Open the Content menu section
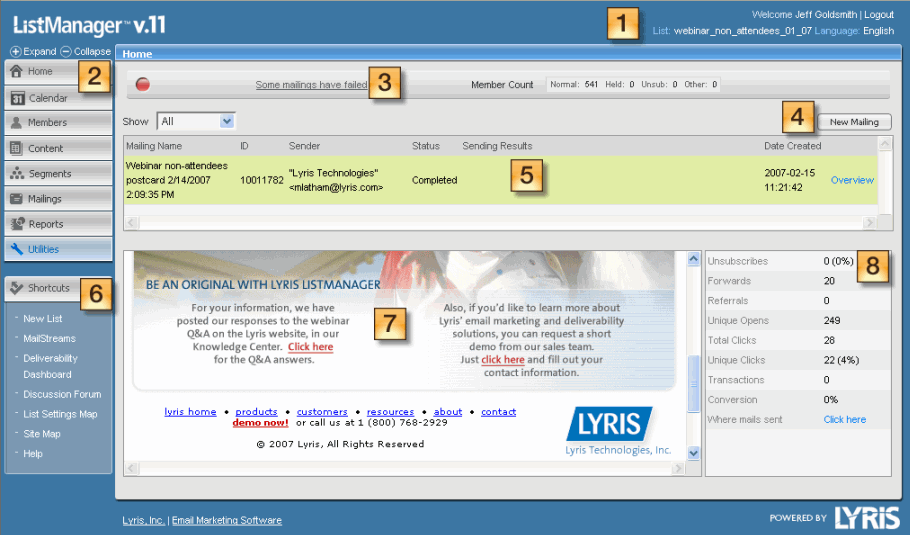The width and height of the screenshot is (910, 535). pyautogui.click(x=58, y=148)
